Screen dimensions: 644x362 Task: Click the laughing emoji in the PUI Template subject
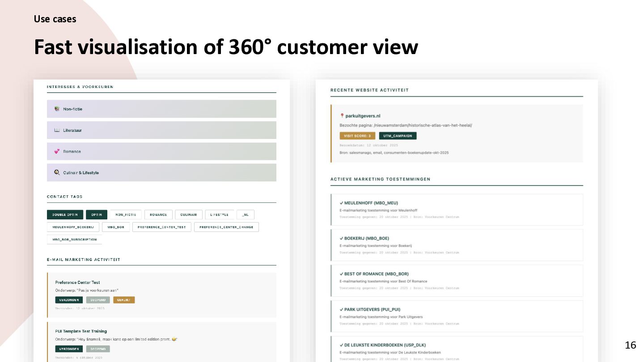coord(174,339)
